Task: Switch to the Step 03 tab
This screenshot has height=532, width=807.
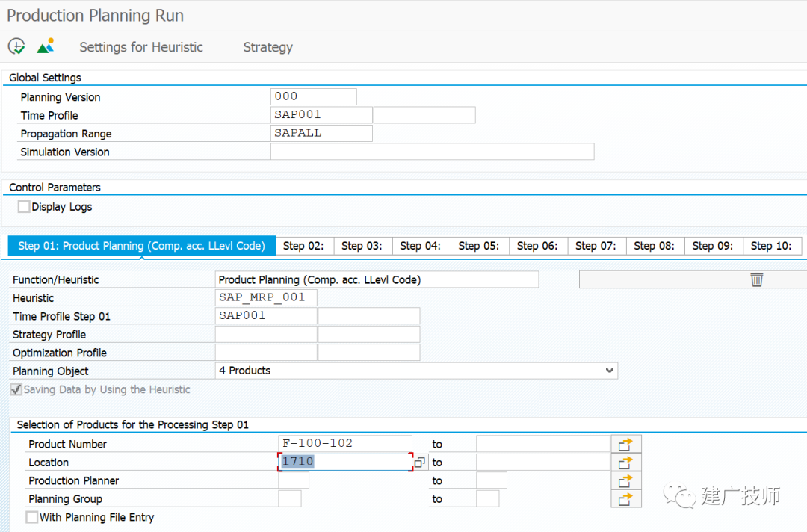Action: tap(362, 245)
